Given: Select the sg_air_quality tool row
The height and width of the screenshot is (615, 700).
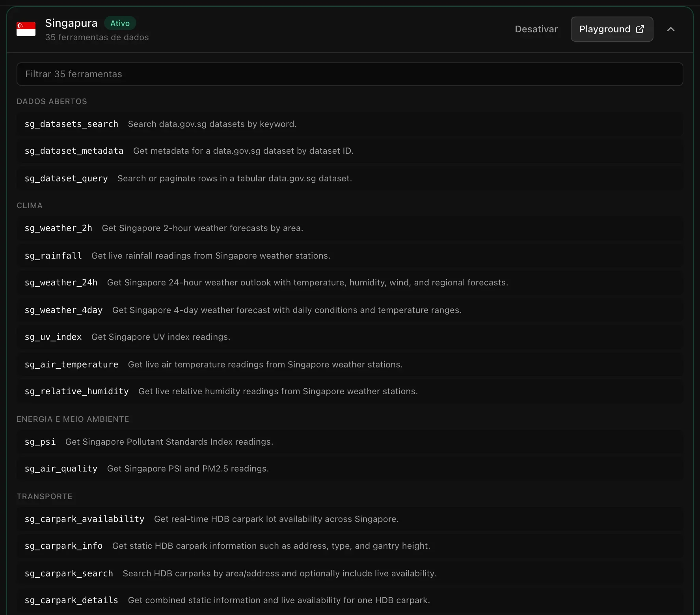Looking at the screenshot, I should 350,469.
